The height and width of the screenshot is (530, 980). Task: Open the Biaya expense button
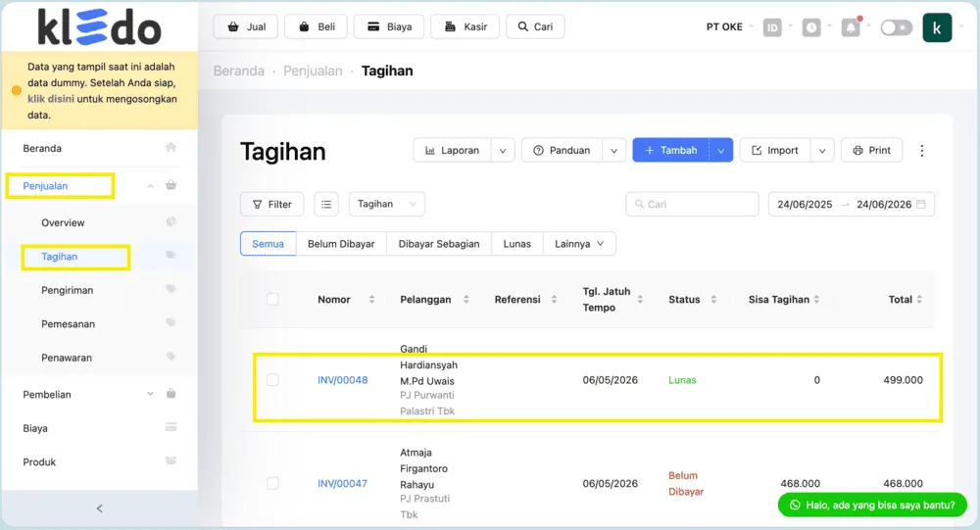tap(389, 26)
